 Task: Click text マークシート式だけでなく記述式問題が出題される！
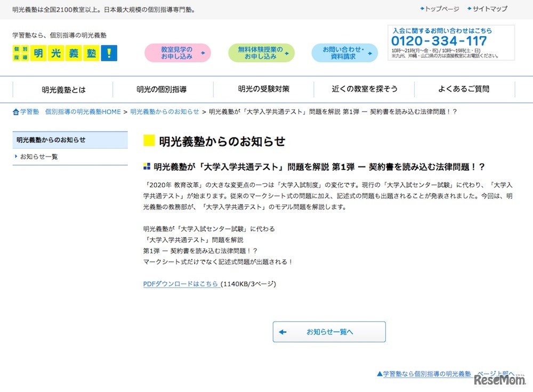click(x=218, y=262)
